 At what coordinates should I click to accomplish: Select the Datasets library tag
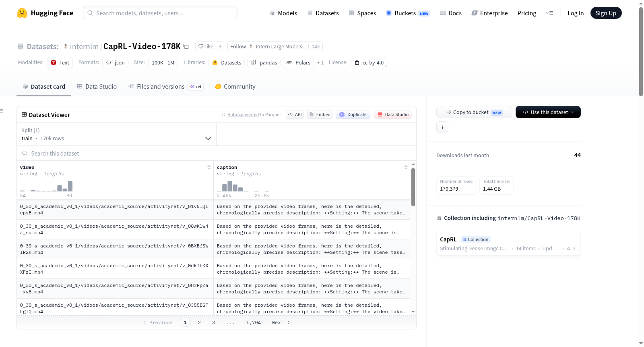point(227,62)
